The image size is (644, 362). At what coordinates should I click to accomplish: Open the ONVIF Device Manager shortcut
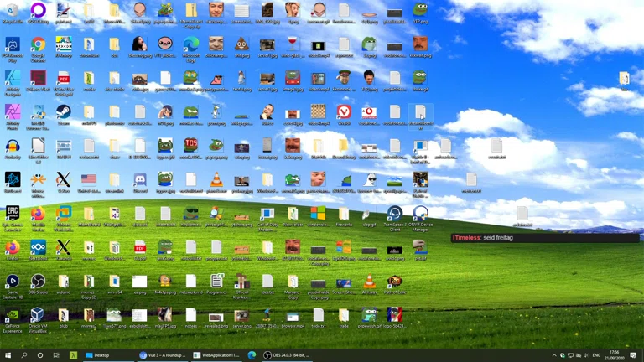[420, 219]
